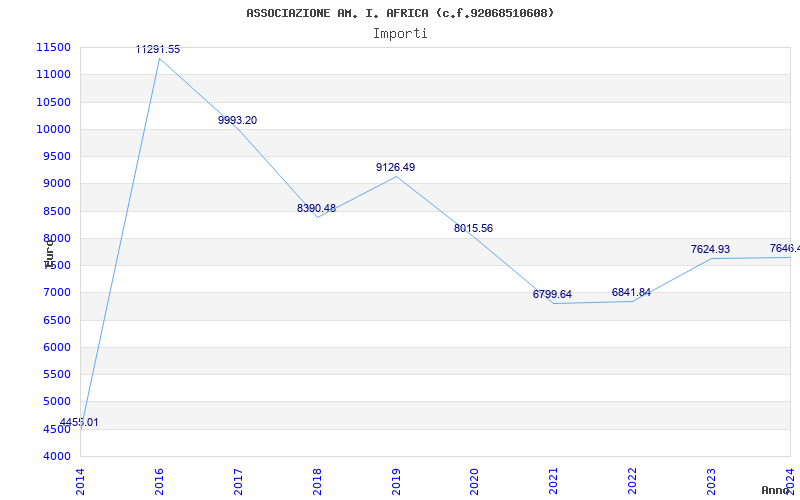Viewport: 800px width, 500px height.
Task: Select the 4455.01 data label
Action: (79, 422)
